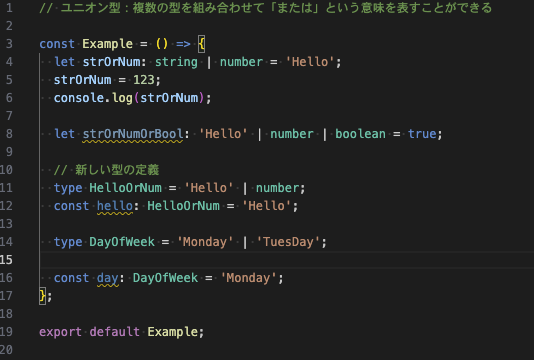Click the underlined 'strOrNumOrBool' variable
This screenshot has height=360, width=534.
click(133, 134)
